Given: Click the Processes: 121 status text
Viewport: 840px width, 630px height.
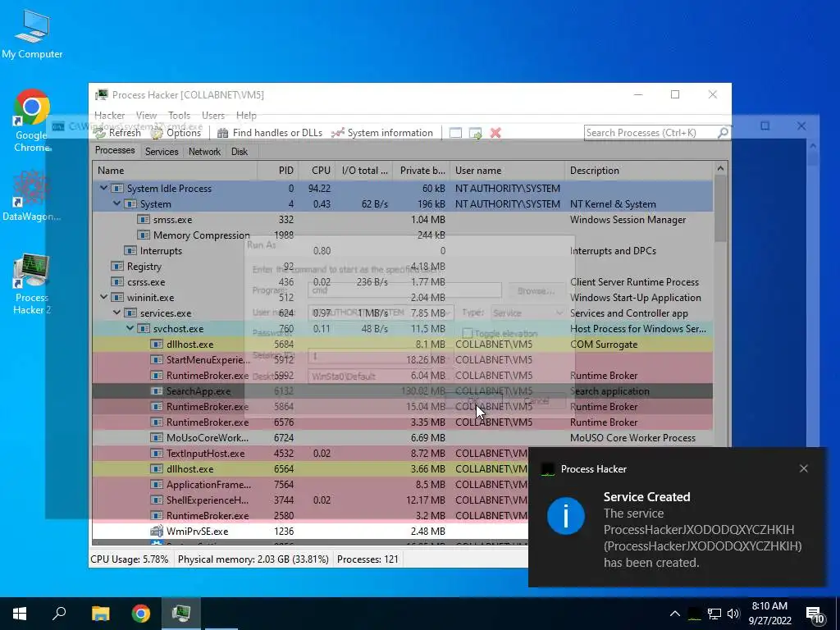Looking at the screenshot, I should tap(367, 559).
